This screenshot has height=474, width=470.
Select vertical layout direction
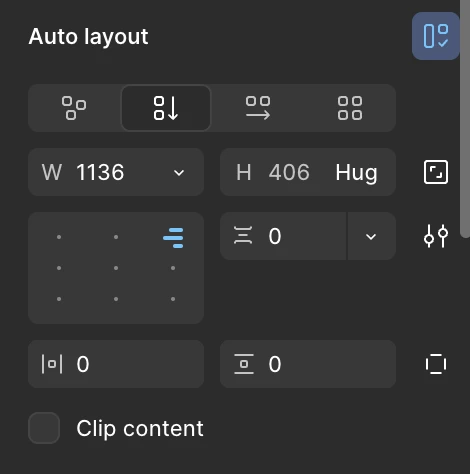pos(166,108)
